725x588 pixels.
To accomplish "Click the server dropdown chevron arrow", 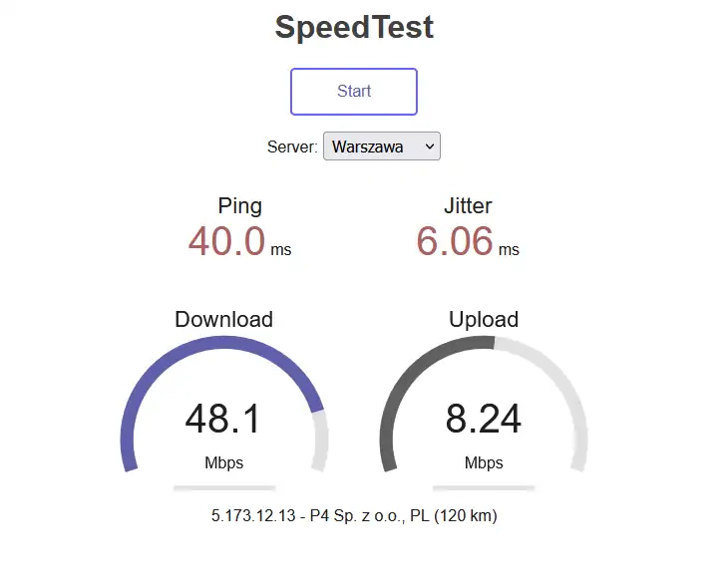I will coord(430,147).
